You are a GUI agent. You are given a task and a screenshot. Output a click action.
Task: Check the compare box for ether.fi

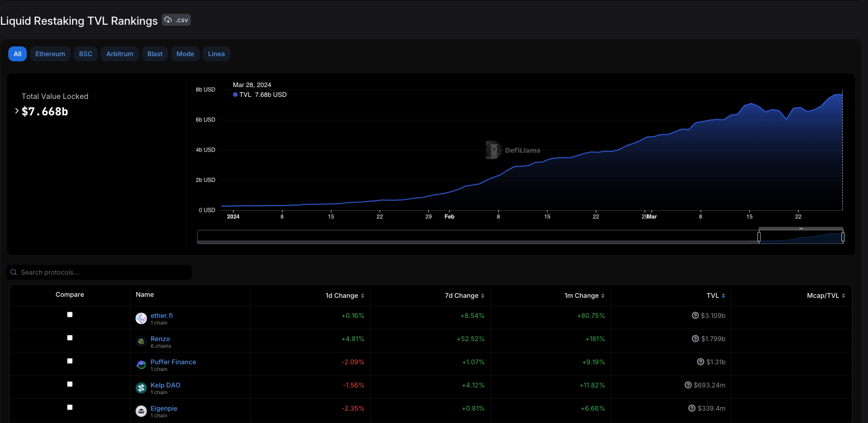(70, 315)
